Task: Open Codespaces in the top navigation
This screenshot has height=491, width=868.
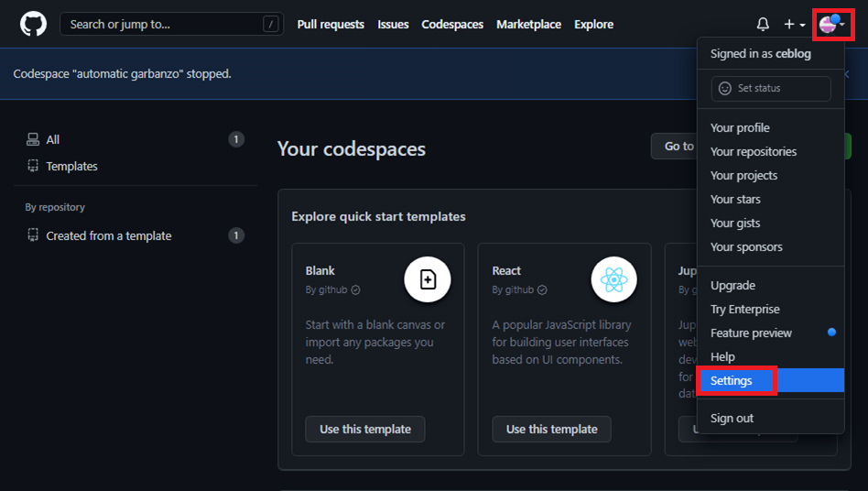Action: [x=452, y=25]
